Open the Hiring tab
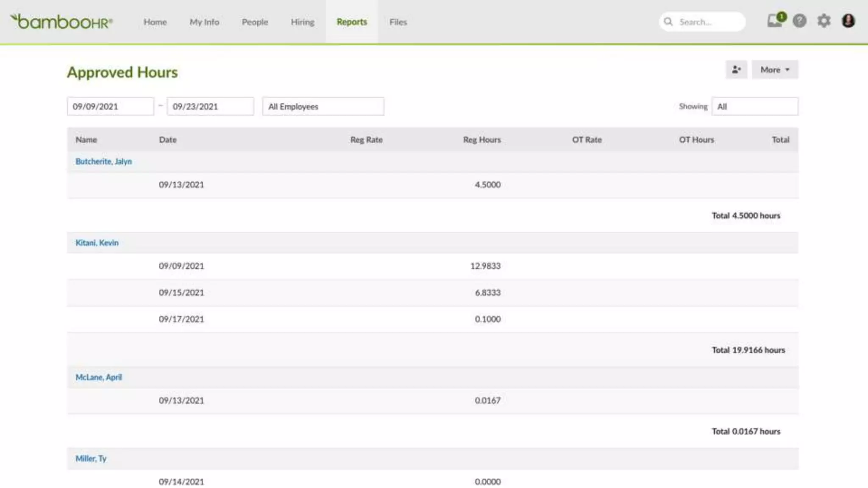The width and height of the screenshot is (868, 488). [302, 22]
